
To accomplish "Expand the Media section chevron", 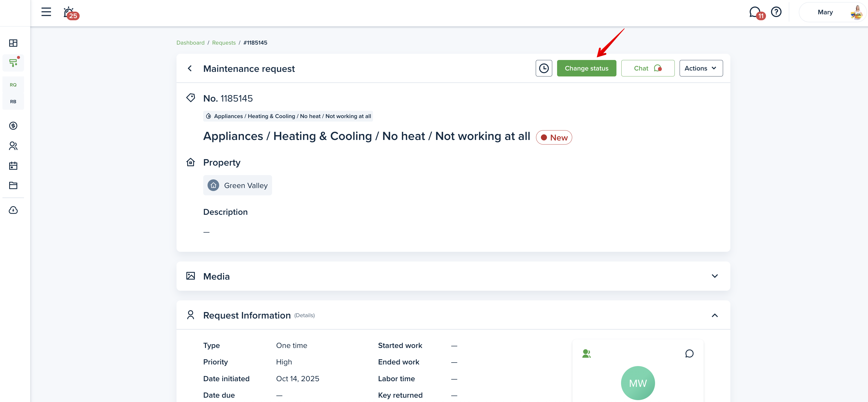I will (x=714, y=276).
